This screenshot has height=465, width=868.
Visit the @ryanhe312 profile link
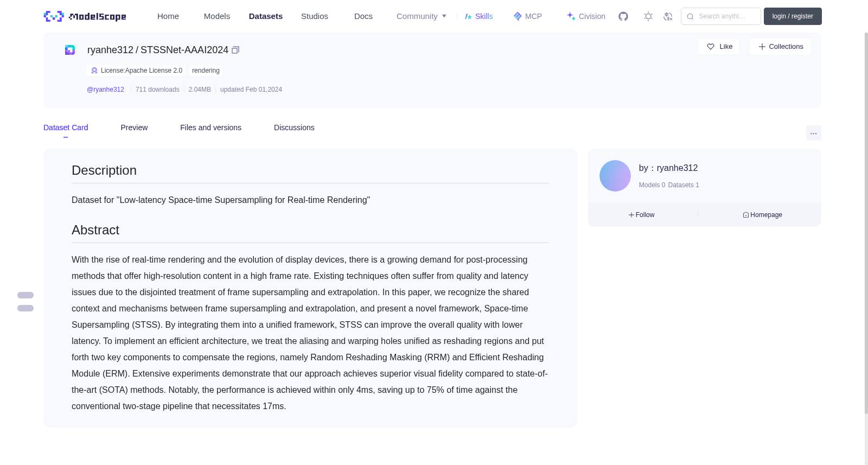click(x=105, y=90)
